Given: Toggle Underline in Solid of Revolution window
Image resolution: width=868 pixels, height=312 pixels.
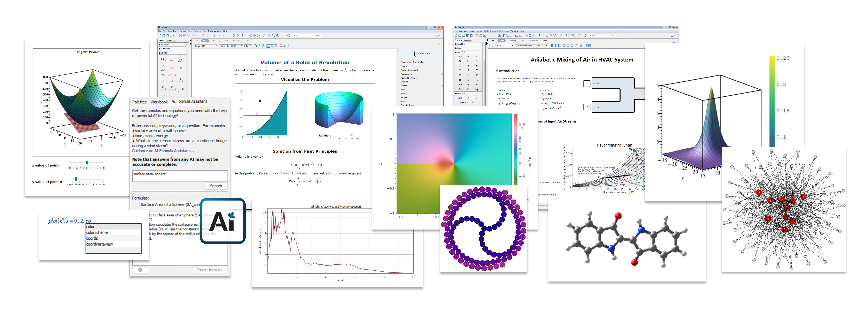Looking at the screenshot, I should pos(263,46).
